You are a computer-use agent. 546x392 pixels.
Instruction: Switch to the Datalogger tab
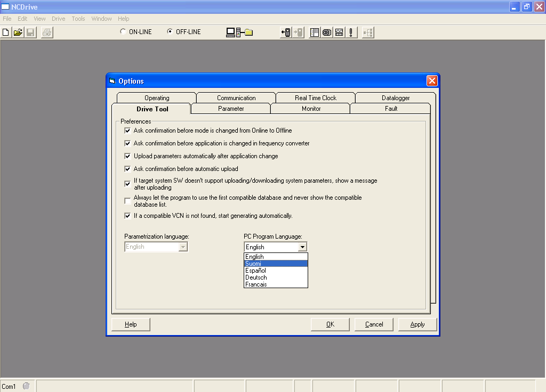tap(396, 98)
